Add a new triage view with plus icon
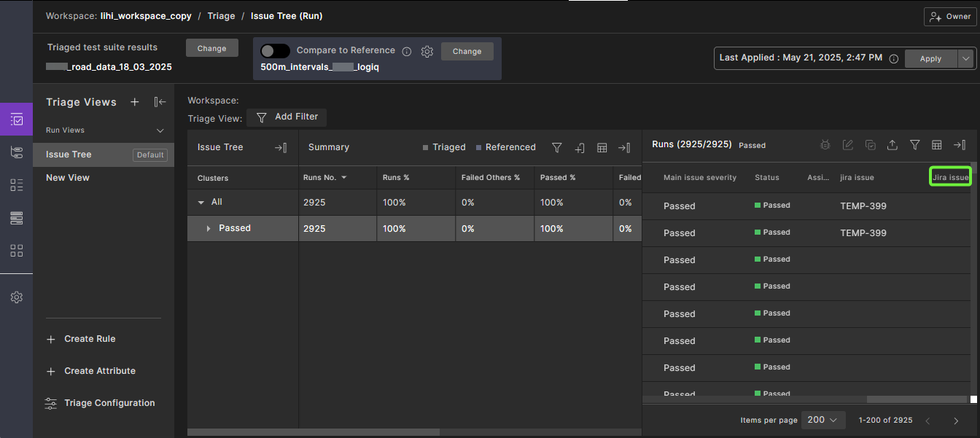Image resolution: width=980 pixels, height=438 pixels. click(135, 102)
